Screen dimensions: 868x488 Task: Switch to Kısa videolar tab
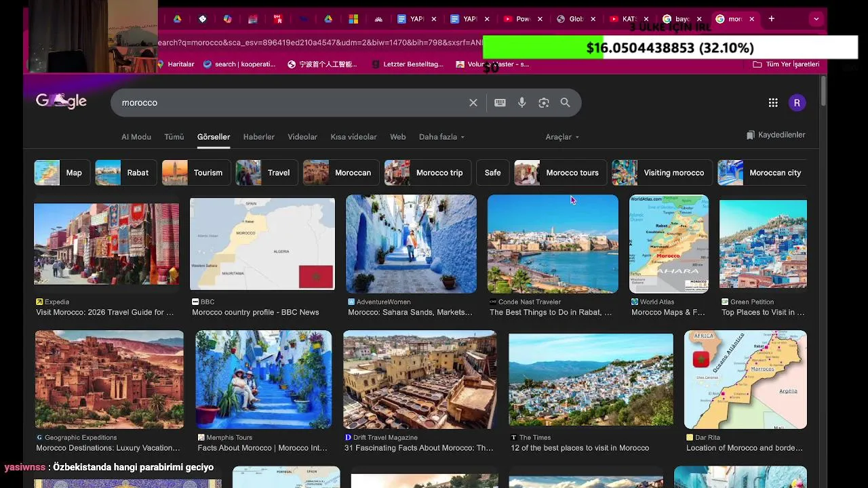coord(353,137)
